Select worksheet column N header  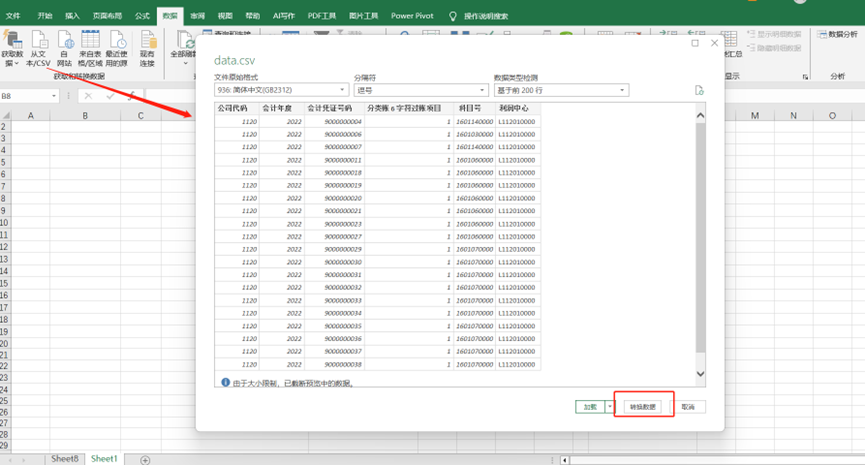point(793,115)
